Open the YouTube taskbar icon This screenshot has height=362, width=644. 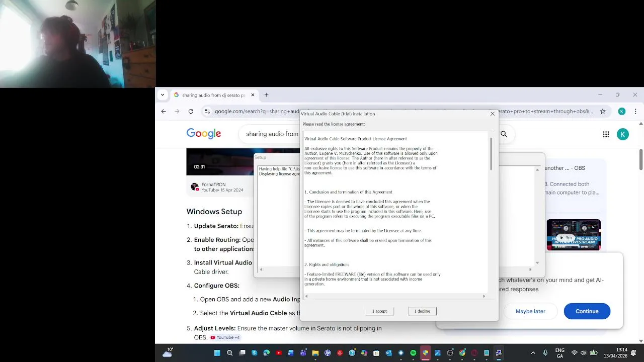279,353
